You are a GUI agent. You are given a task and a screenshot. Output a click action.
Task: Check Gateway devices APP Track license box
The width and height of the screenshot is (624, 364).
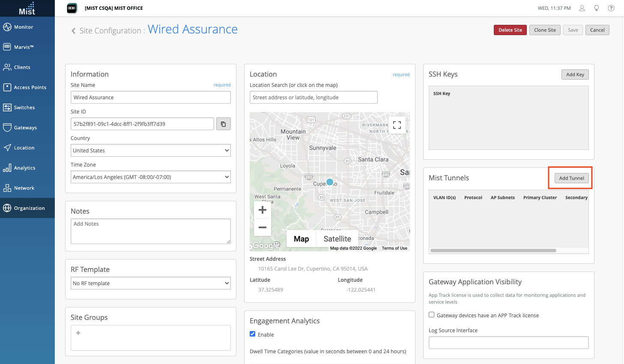pos(432,315)
